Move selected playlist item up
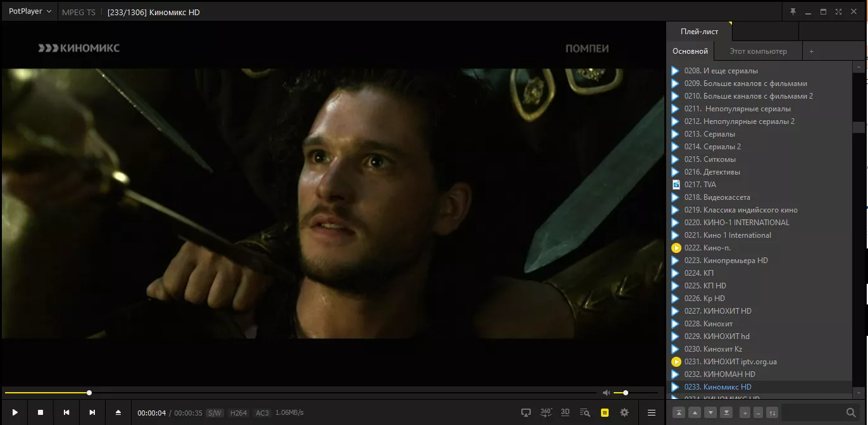This screenshot has width=868, height=425. click(695, 413)
